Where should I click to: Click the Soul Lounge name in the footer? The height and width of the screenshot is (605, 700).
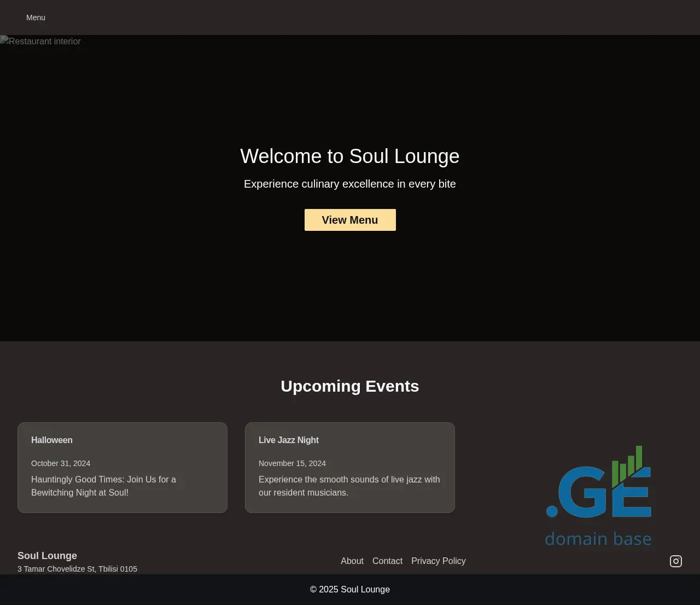(47, 556)
